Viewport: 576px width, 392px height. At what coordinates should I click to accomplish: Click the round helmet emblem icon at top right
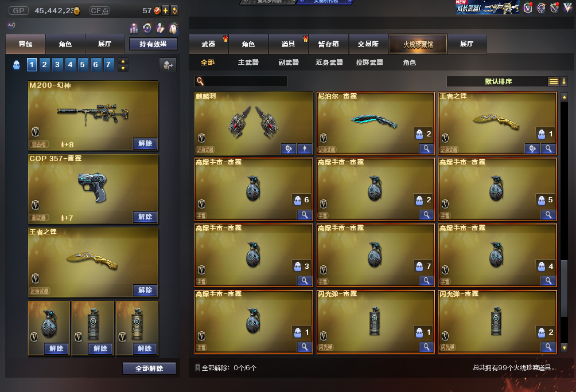point(541,7)
